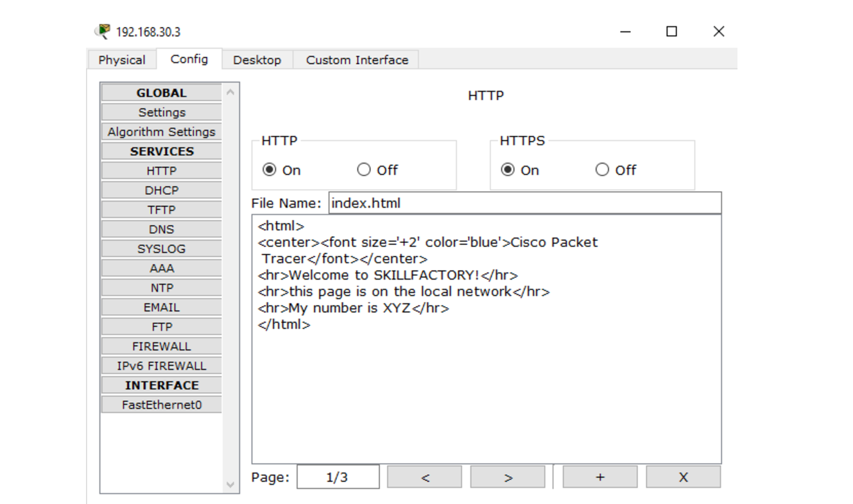
Task: Delete the page with X button
Action: (x=683, y=477)
